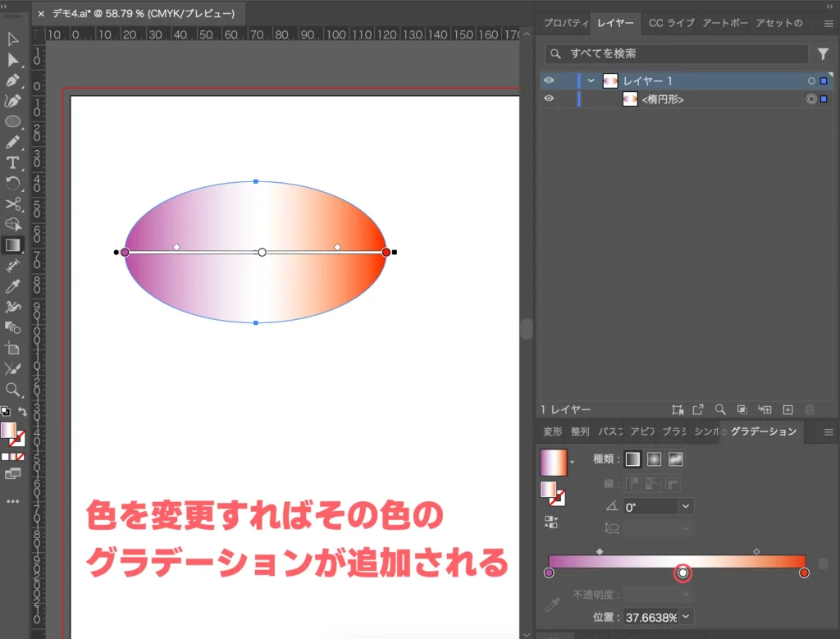Enable the freeform gradient type

pyautogui.click(x=673, y=459)
